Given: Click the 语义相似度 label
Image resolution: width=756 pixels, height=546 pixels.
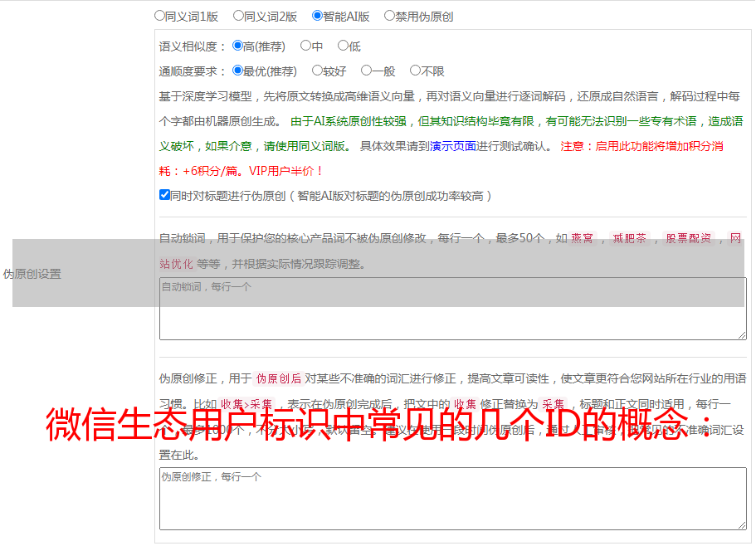Looking at the screenshot, I should pos(193,46).
